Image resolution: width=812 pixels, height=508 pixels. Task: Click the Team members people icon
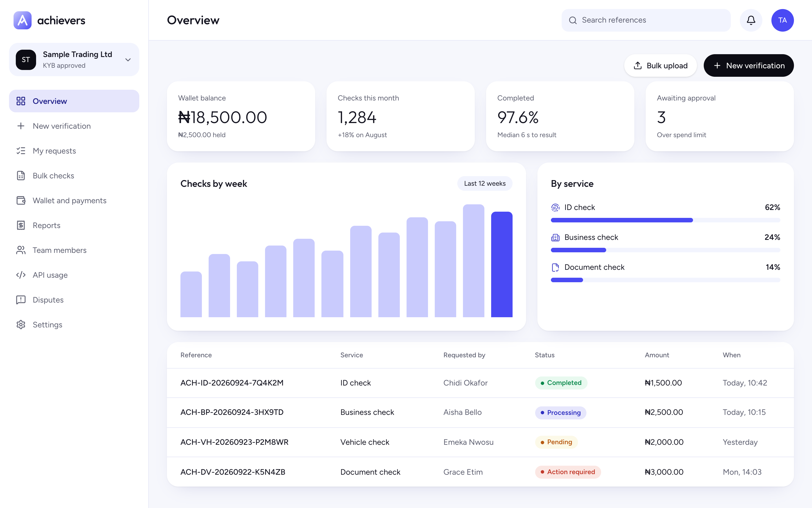point(21,250)
